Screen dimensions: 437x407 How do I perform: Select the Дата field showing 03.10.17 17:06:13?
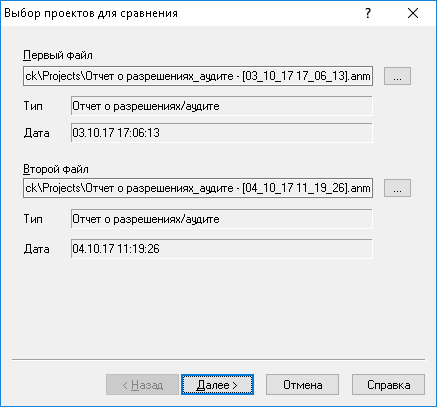coord(222,133)
